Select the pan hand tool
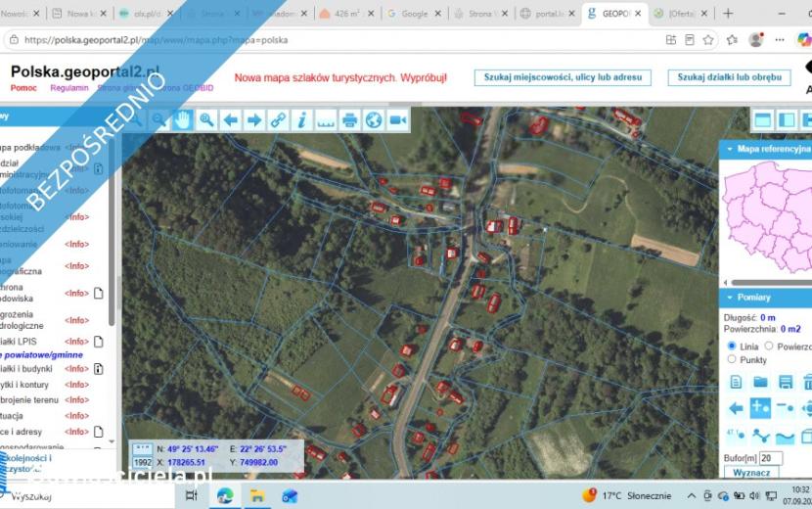The height and width of the screenshot is (509, 812). pyautogui.click(x=182, y=120)
